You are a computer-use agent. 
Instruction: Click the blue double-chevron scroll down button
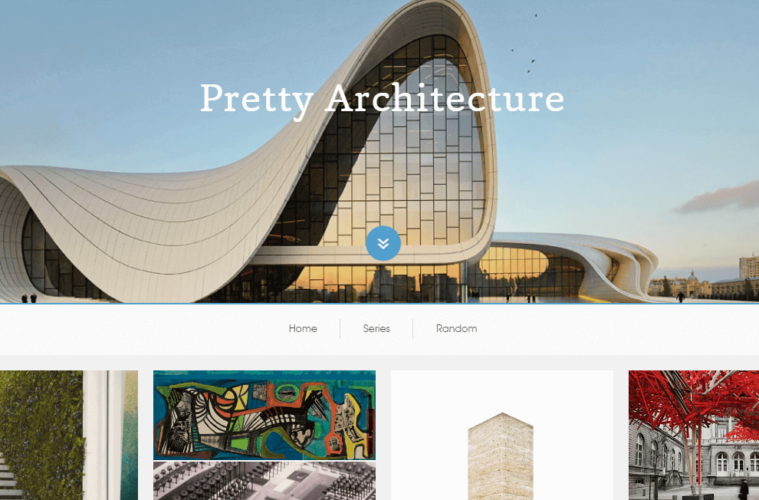coord(383,243)
